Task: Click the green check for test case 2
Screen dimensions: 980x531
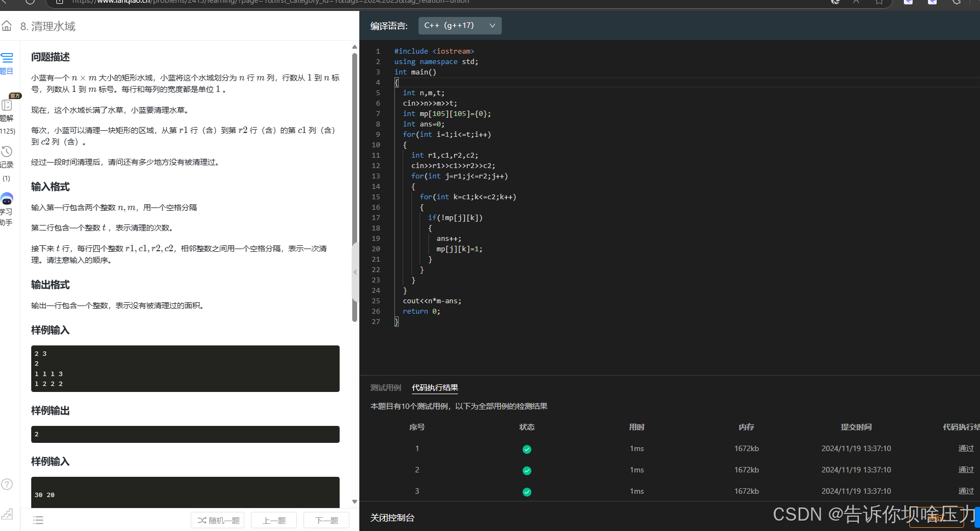Action: point(527,471)
